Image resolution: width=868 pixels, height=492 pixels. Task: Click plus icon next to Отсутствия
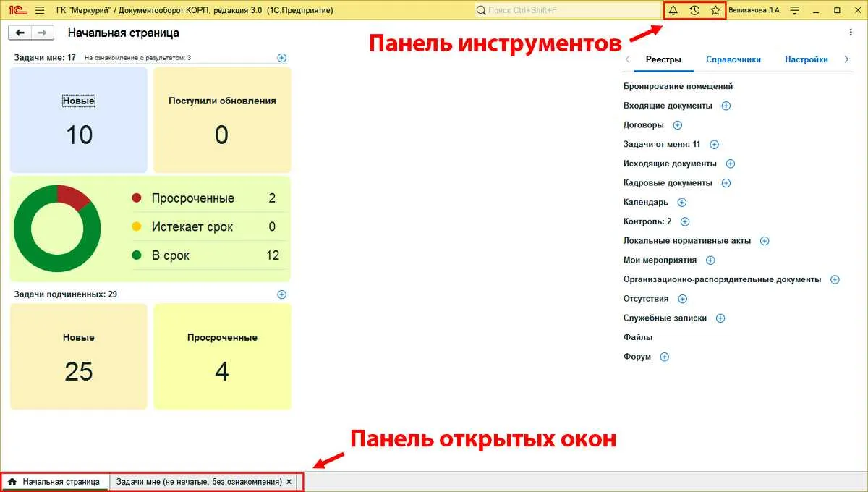tap(682, 299)
